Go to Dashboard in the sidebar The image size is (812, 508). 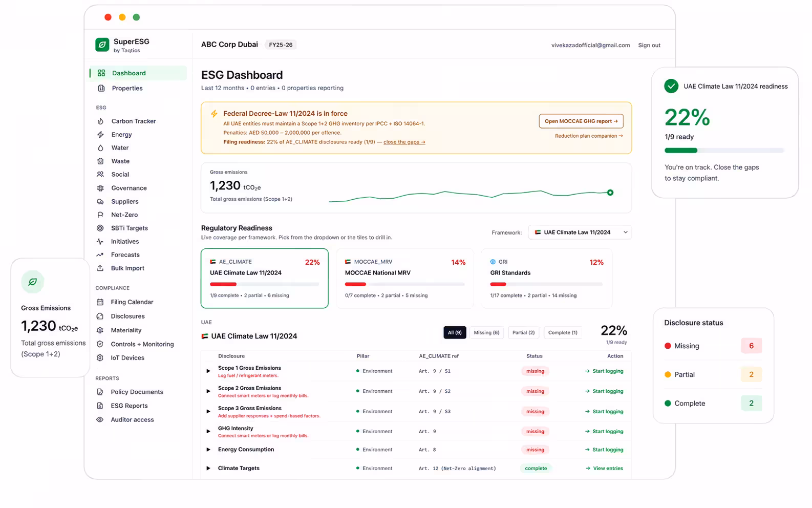point(138,73)
